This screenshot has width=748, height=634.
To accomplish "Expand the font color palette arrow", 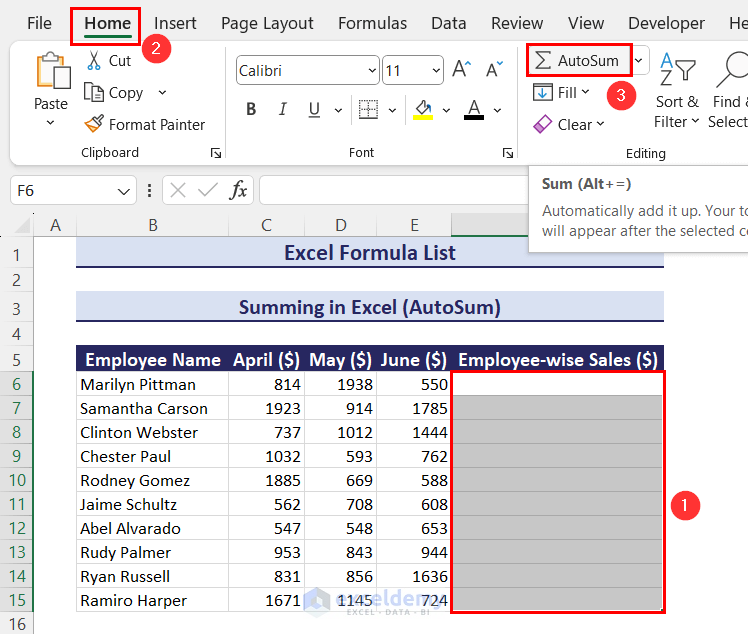I will 497,111.
